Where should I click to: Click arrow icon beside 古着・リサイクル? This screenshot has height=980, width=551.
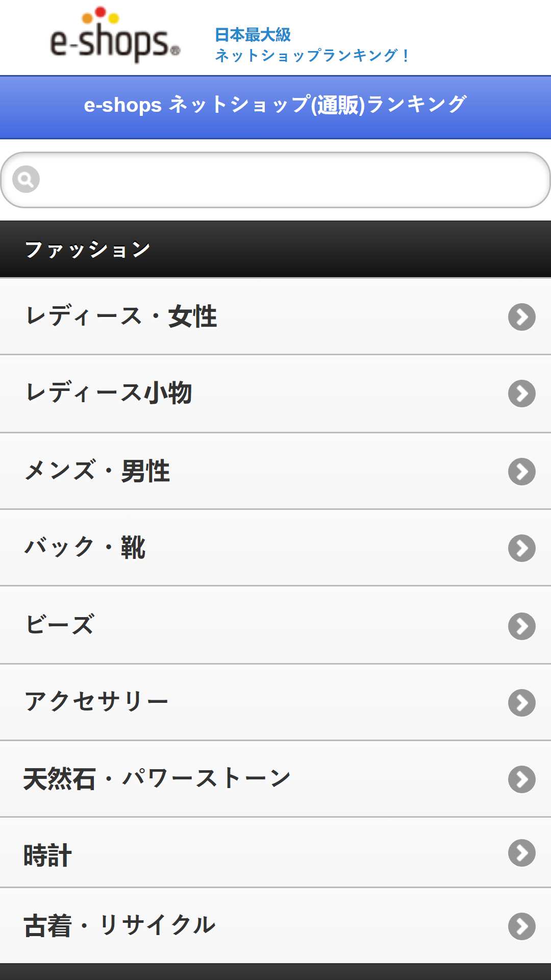point(521,926)
